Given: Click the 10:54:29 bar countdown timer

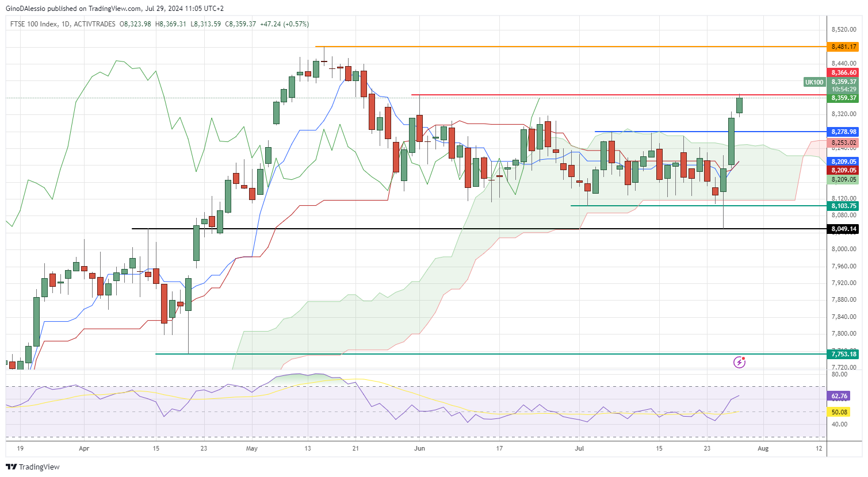Looking at the screenshot, I should [x=844, y=90].
